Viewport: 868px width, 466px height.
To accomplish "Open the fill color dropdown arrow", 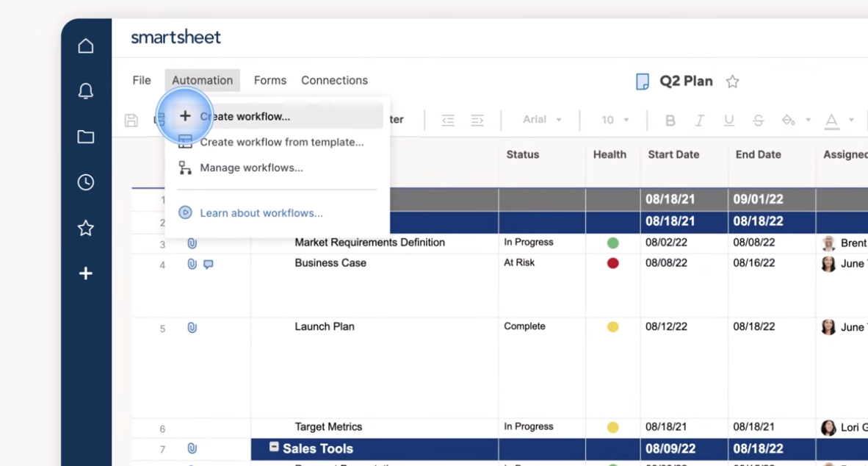I will click(808, 120).
